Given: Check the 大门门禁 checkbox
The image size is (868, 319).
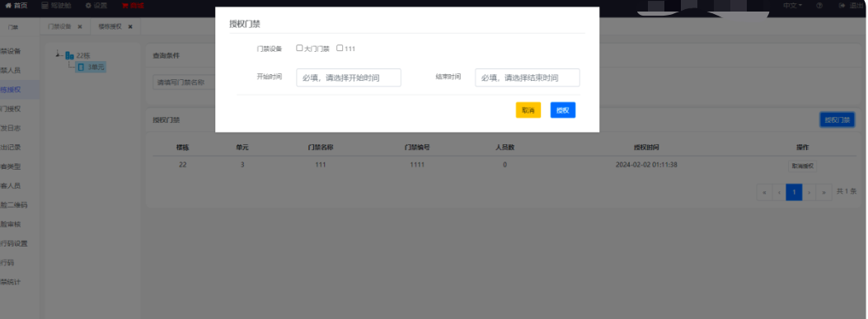Looking at the screenshot, I should point(299,48).
